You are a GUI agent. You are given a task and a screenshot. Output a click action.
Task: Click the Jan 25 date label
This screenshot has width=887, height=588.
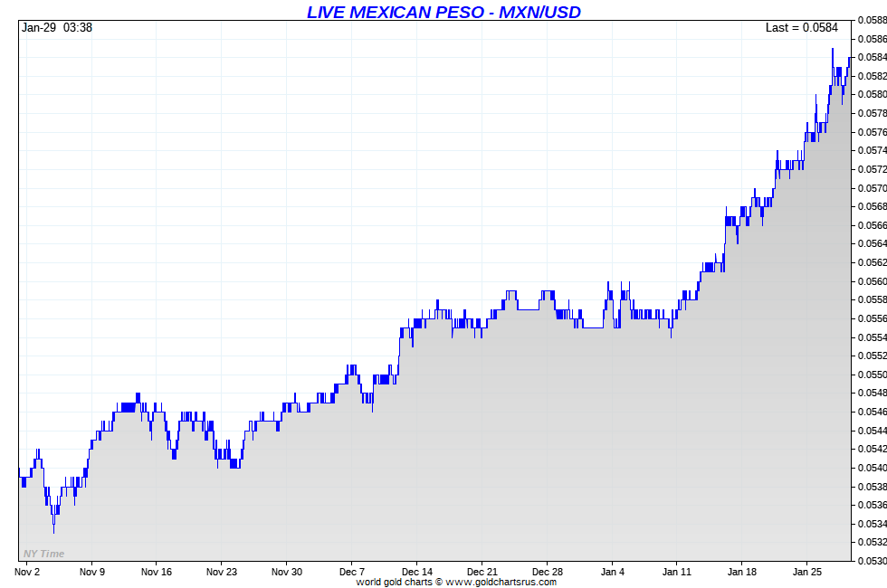807,572
